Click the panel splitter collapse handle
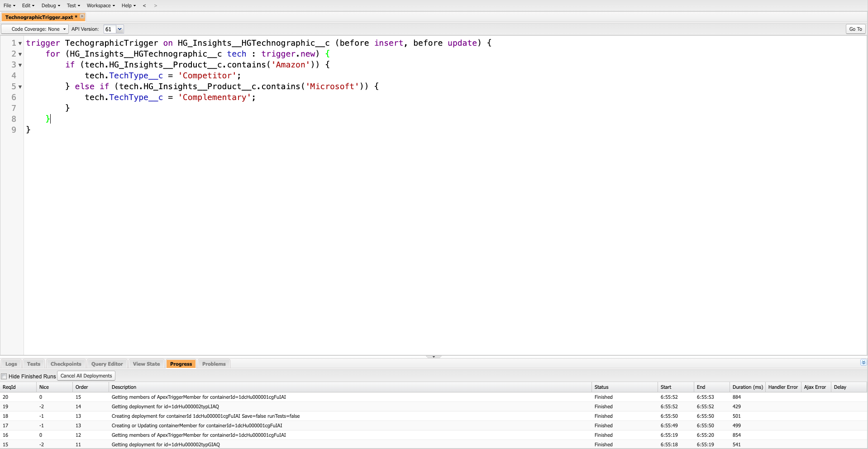Image resolution: width=868 pixels, height=449 pixels. click(x=434, y=357)
